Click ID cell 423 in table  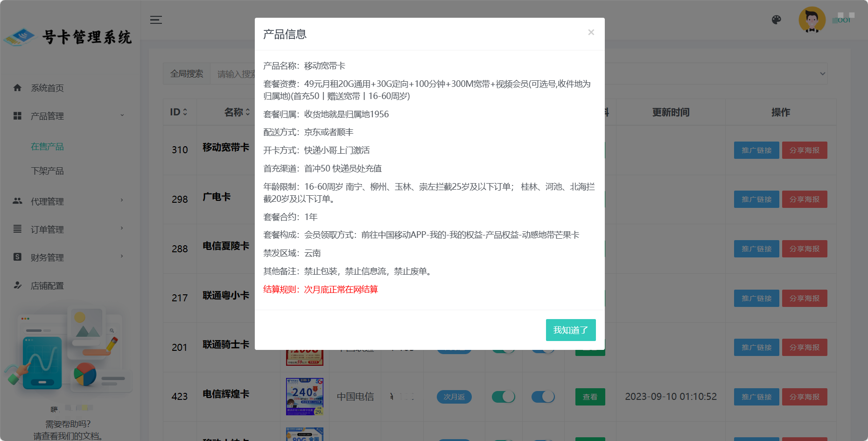(180, 397)
